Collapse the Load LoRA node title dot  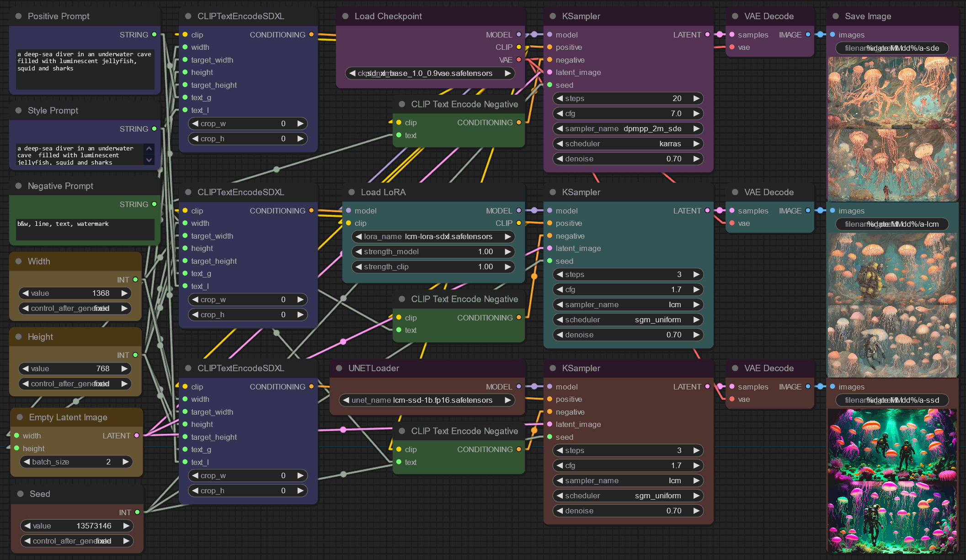click(352, 192)
